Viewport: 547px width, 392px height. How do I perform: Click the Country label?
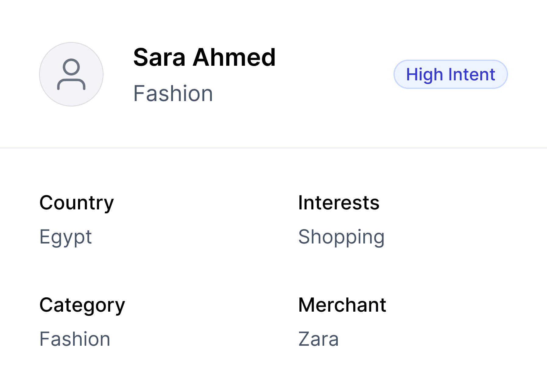tap(76, 203)
